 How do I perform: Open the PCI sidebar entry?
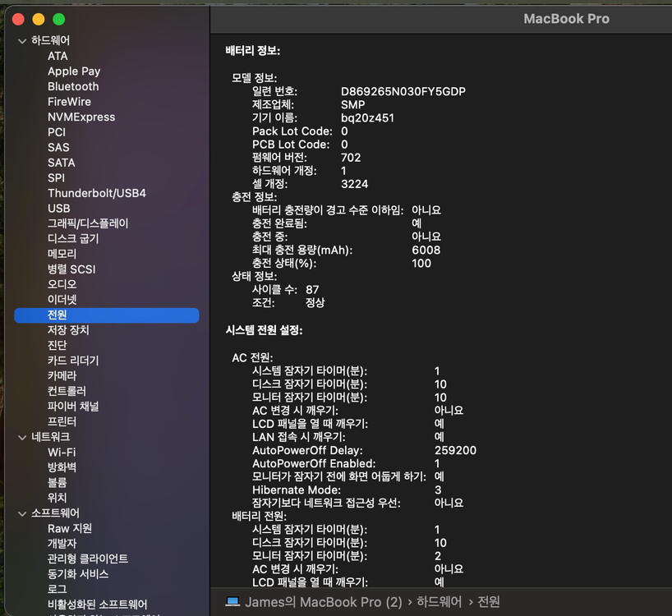(x=57, y=132)
